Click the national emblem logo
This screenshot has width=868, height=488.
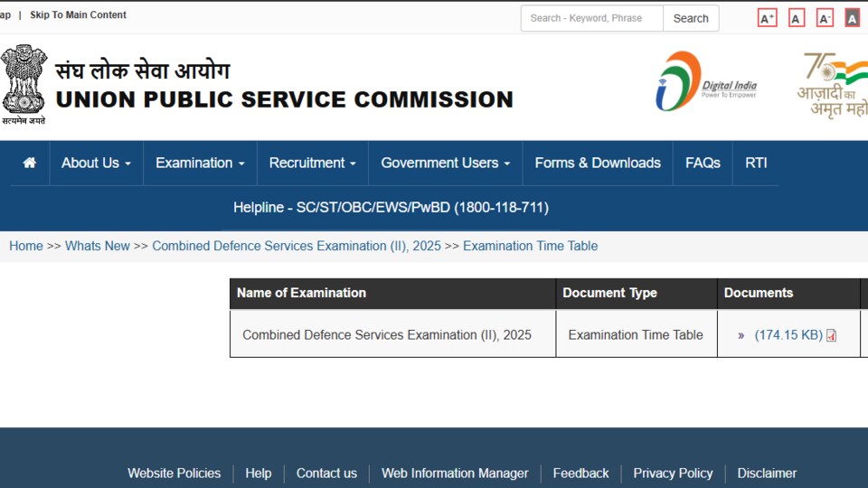point(24,84)
